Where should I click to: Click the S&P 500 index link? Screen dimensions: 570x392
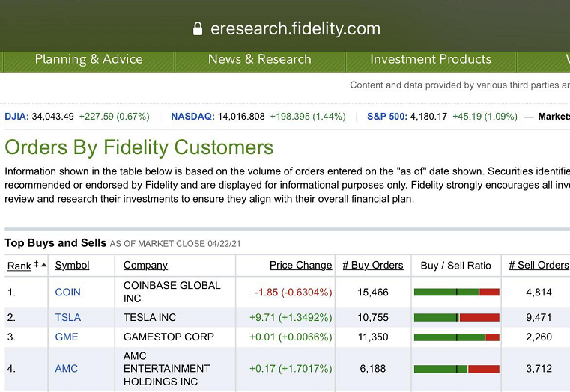point(387,117)
